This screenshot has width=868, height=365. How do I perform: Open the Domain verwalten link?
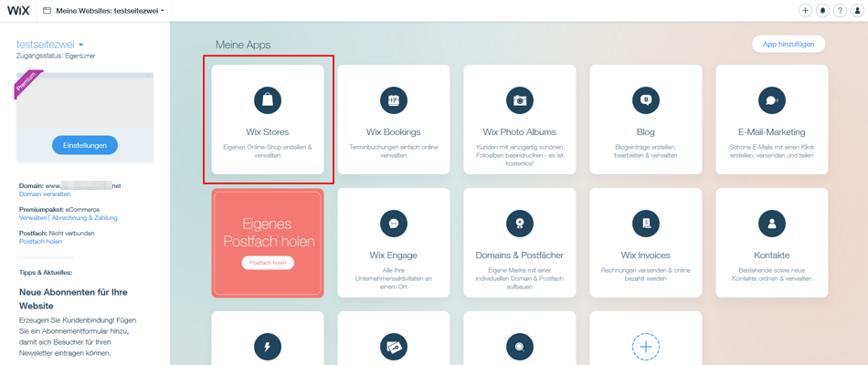pos(45,194)
